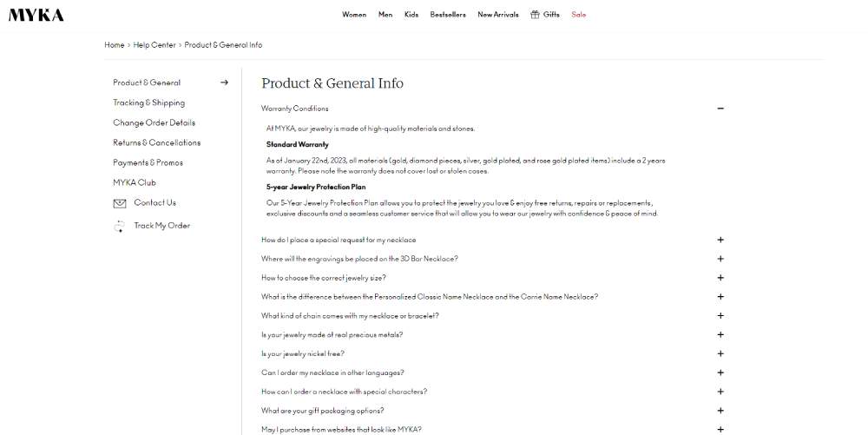
Task: Expand the gift packaging options plus icon
Action: (720, 411)
